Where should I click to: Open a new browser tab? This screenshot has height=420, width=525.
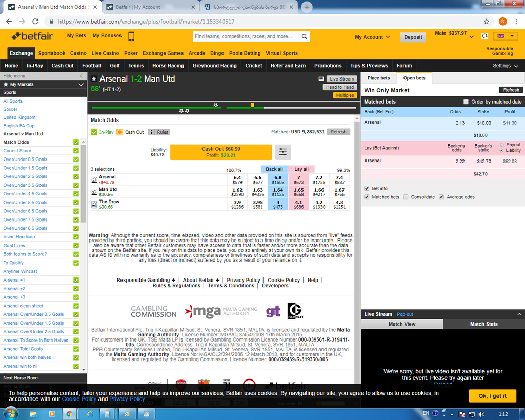pos(307,7)
